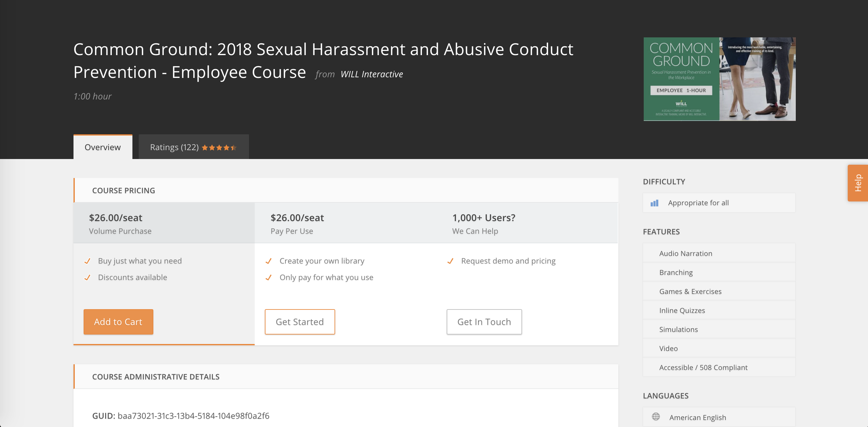The height and width of the screenshot is (427, 868).
Task: Click checkmark beside Request demo and pricing
Action: click(x=450, y=261)
